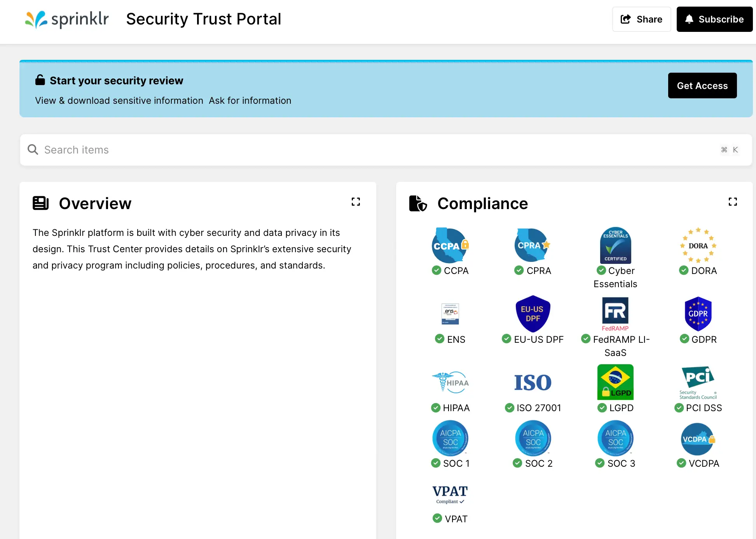Click inside the Search items field
The height and width of the screenshot is (539, 756).
(x=233, y=150)
